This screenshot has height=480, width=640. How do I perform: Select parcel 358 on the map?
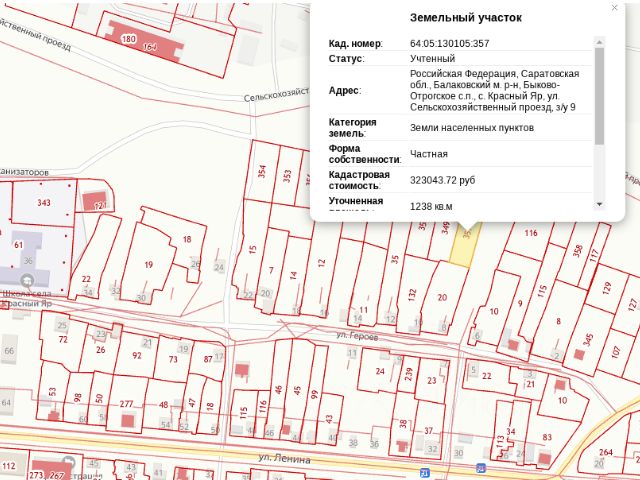577,250
